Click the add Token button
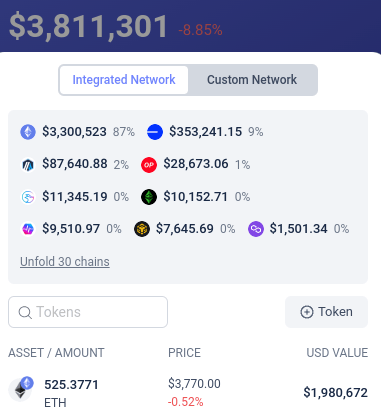This screenshot has height=420, width=381. (x=326, y=312)
